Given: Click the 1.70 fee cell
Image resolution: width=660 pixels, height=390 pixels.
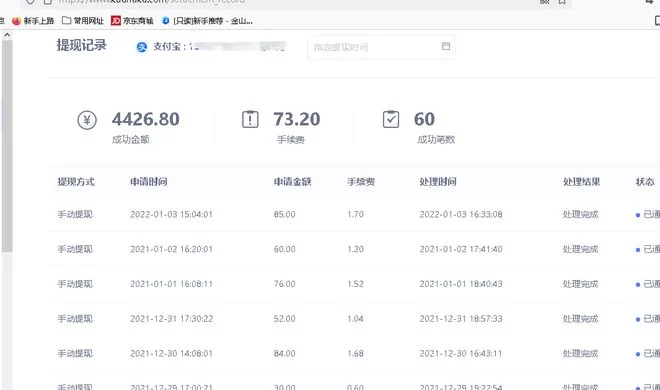Looking at the screenshot, I should (355, 215).
